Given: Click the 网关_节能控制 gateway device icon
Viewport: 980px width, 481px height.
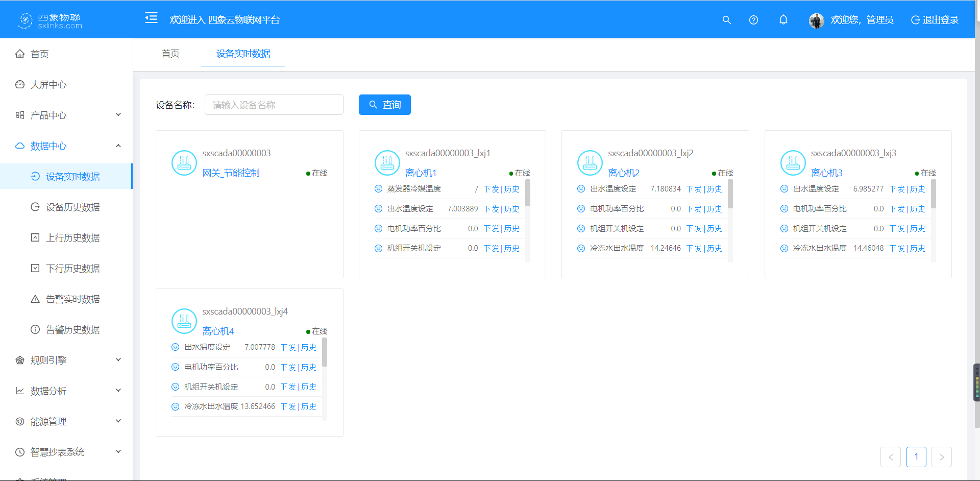Looking at the screenshot, I should point(184,163).
